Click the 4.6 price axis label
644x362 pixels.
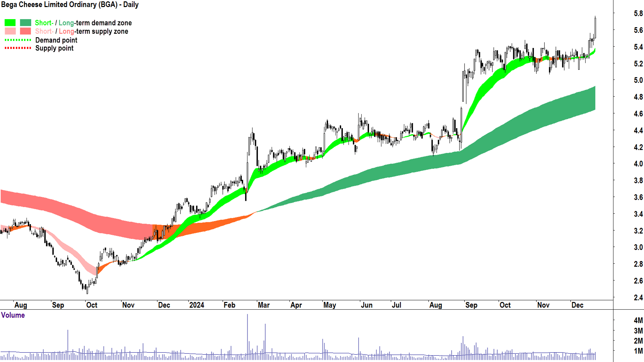point(638,114)
